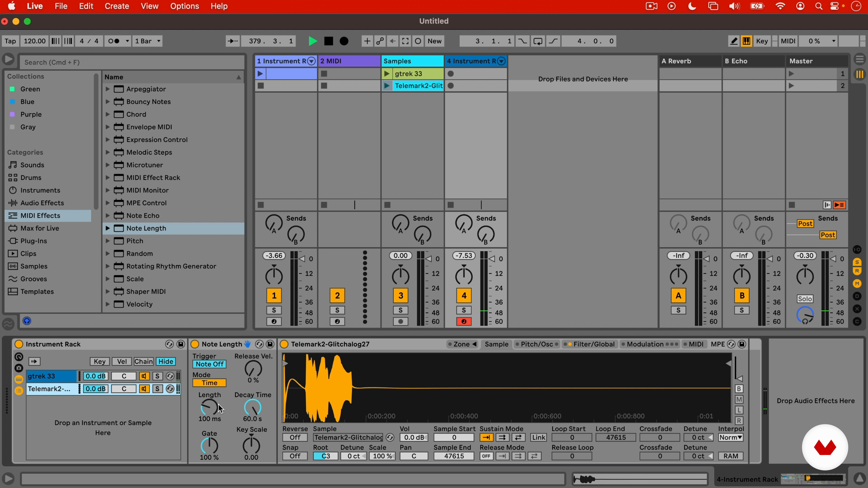The height and width of the screenshot is (488, 868).
Task: Toggle the Note Length device activator
Action: coord(195,344)
